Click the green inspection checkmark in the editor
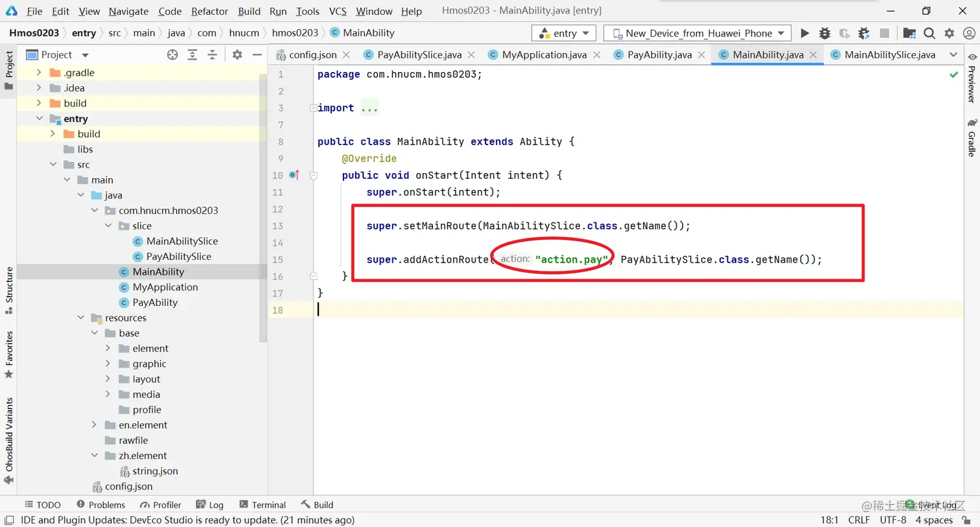 953,75
